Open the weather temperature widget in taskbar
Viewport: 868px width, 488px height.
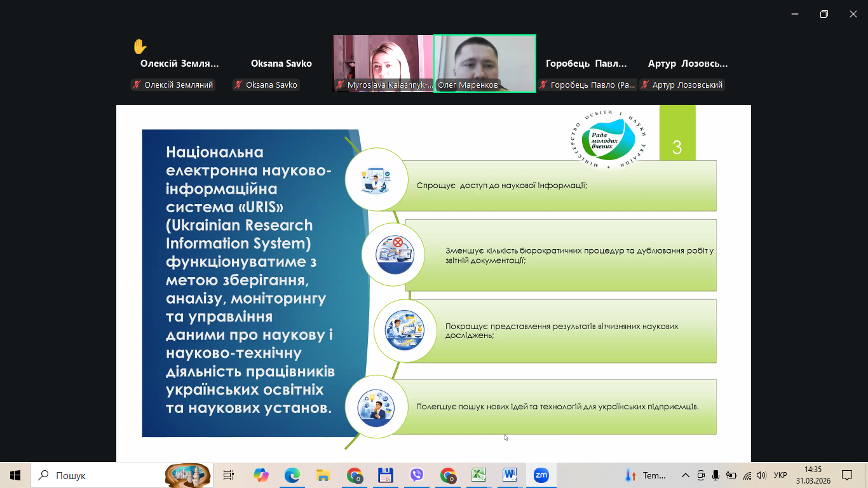pos(646,475)
